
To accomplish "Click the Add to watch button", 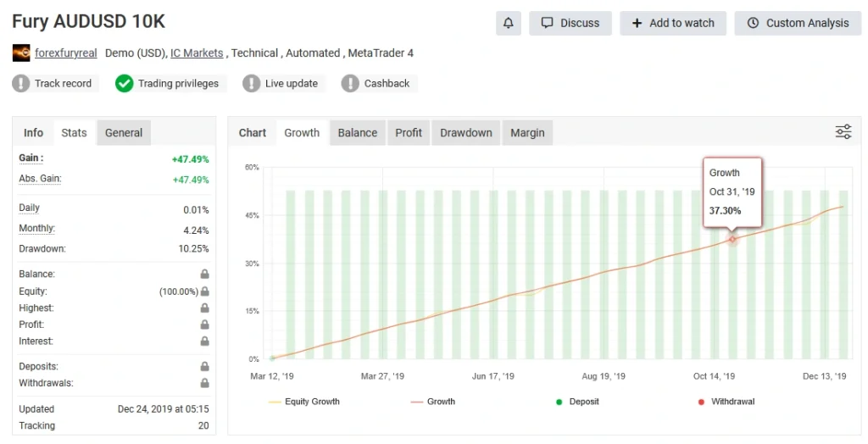I will coord(673,23).
